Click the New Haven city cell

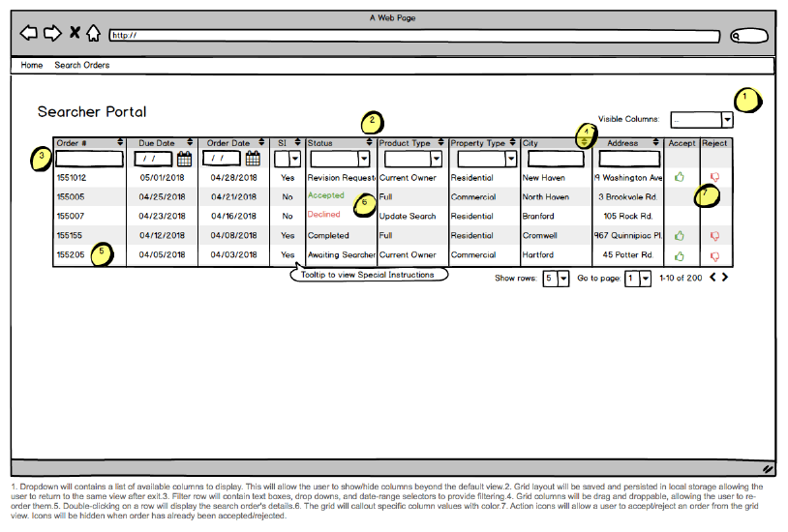pos(544,178)
